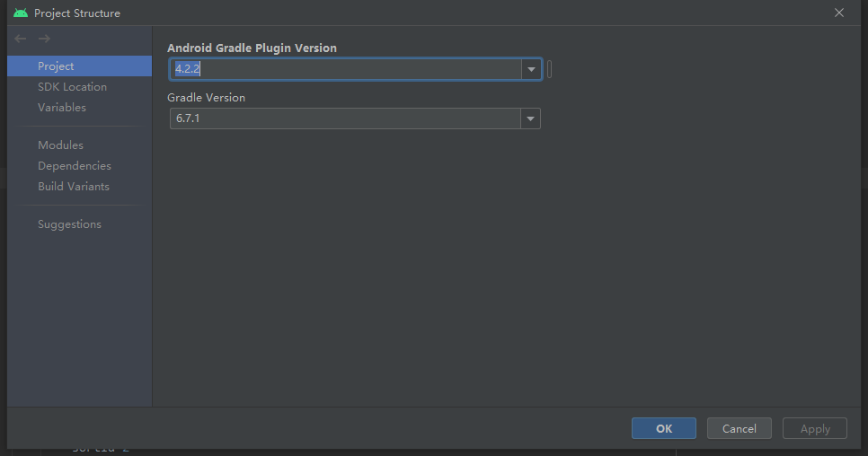Click the Apply button
Viewport: 868px width, 456px height.
pos(815,428)
